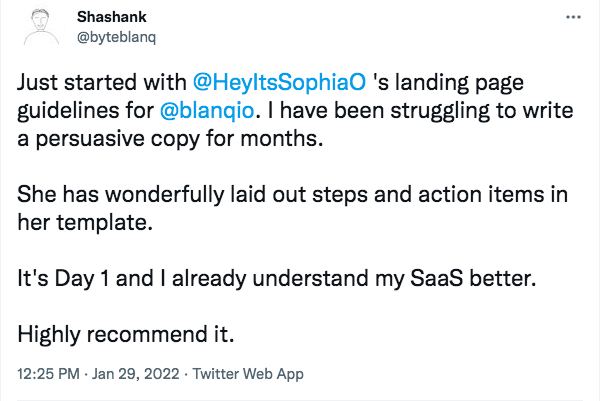Click Shashank's profile avatar picture
This screenshot has width=601, height=401.
coord(42,26)
